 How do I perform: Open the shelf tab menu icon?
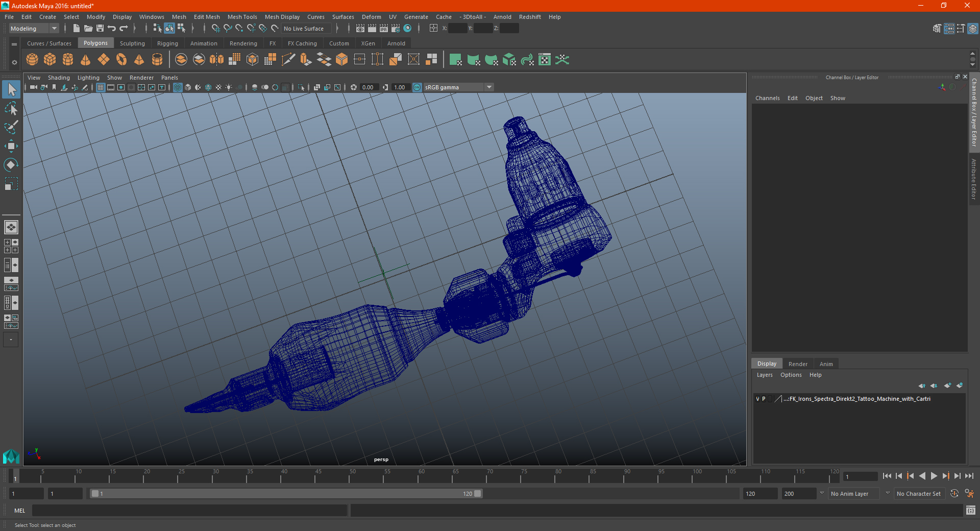pyautogui.click(x=14, y=44)
